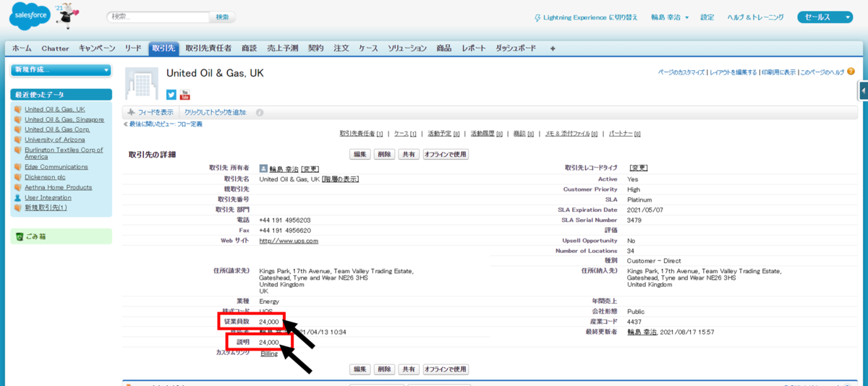Click the folder icon beside Dickenson plc
Viewport: 868px width, 386px height.
(x=17, y=177)
